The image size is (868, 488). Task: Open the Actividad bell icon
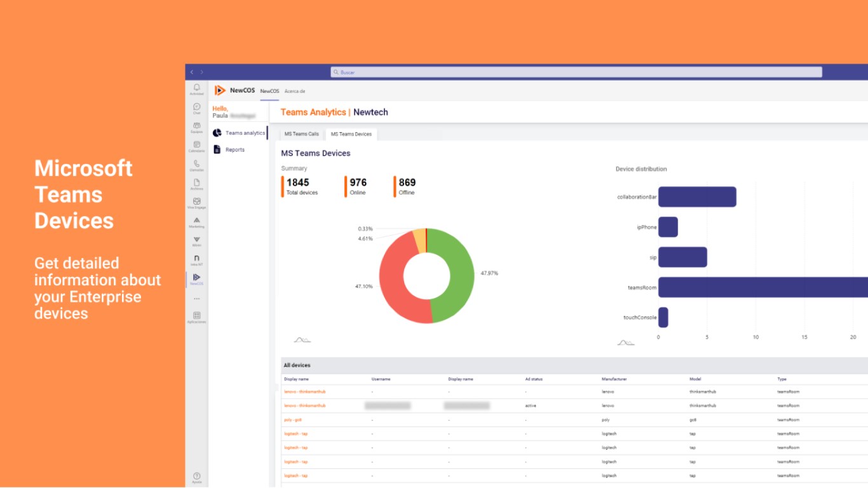click(197, 89)
